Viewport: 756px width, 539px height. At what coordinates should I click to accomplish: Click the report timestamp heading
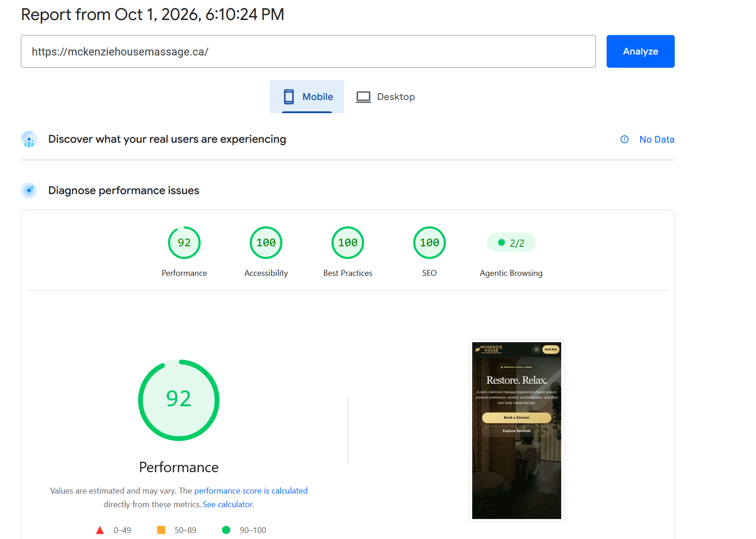(x=153, y=15)
